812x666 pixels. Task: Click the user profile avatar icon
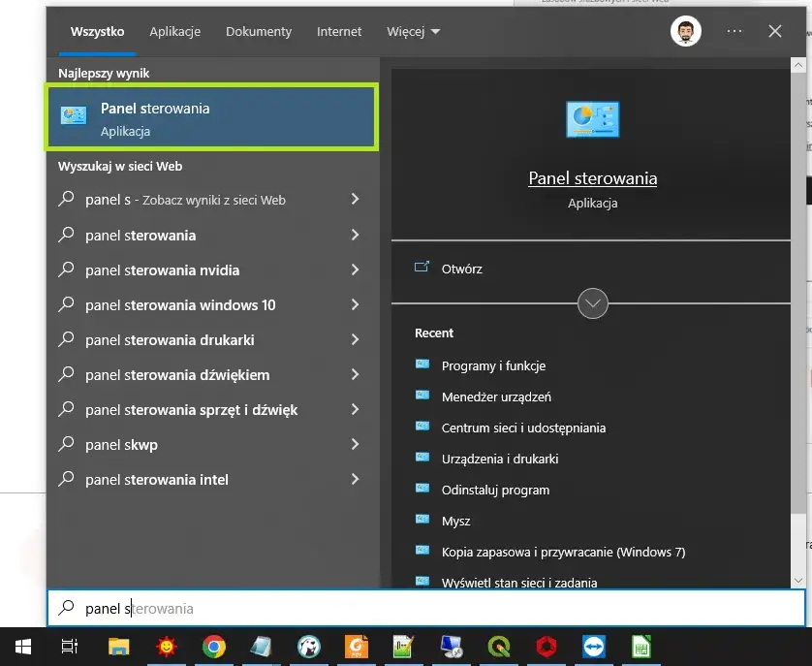[686, 31]
